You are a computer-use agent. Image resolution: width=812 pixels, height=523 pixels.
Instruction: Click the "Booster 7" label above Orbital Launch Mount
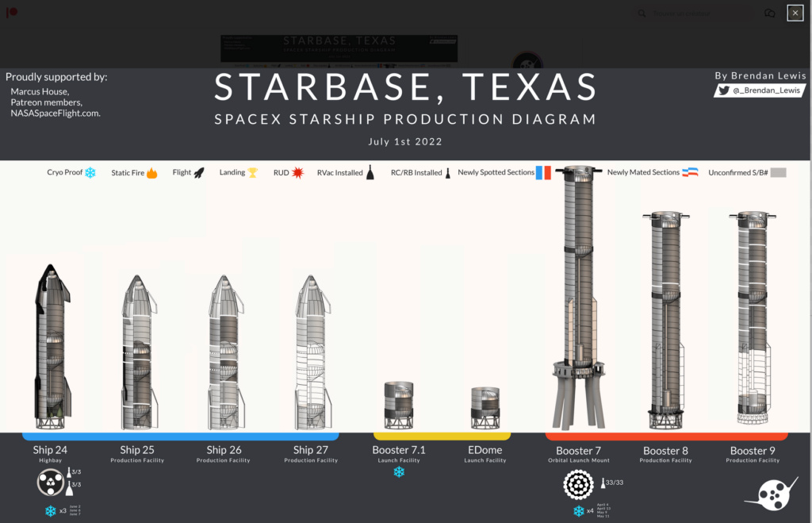click(578, 451)
